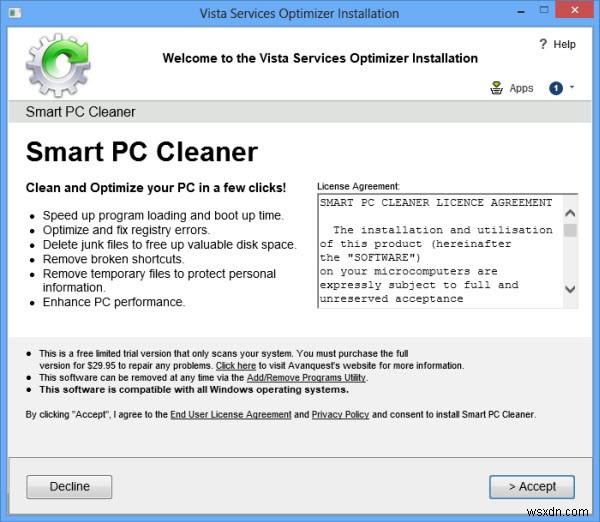Screen dimensions: 600x522
Task: Open the Add/Remove Programs Utility link
Action: [x=306, y=378]
